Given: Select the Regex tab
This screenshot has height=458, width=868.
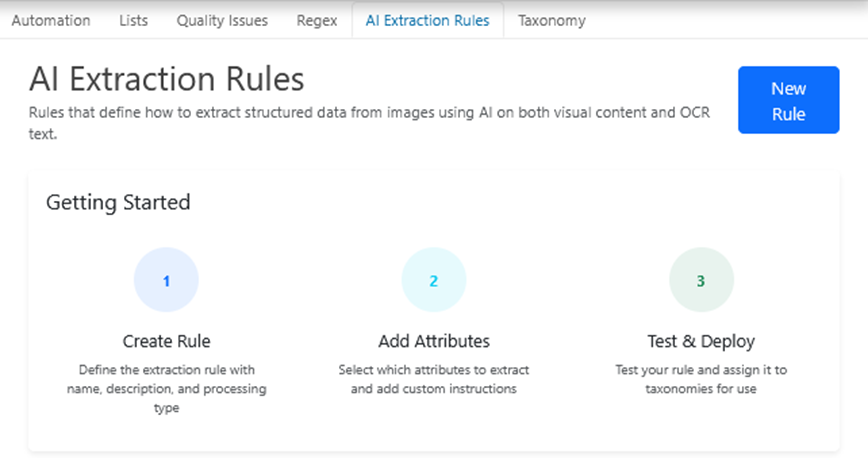Looking at the screenshot, I should tap(317, 20).
